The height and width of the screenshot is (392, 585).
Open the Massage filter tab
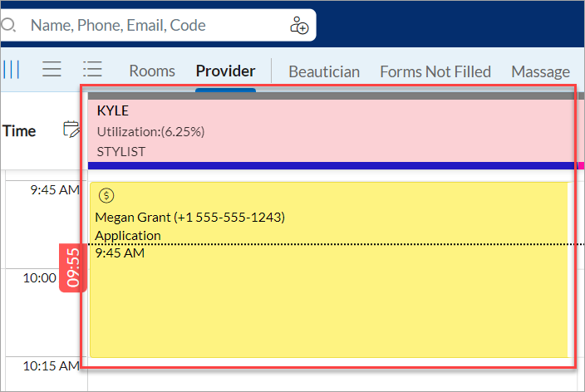tap(540, 71)
